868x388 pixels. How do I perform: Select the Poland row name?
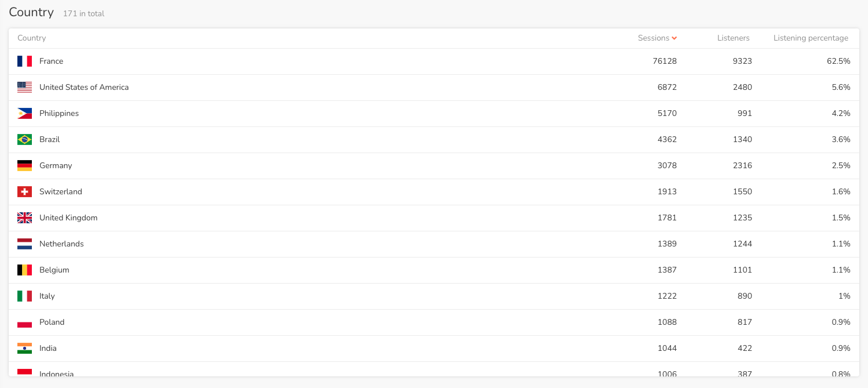click(x=52, y=322)
